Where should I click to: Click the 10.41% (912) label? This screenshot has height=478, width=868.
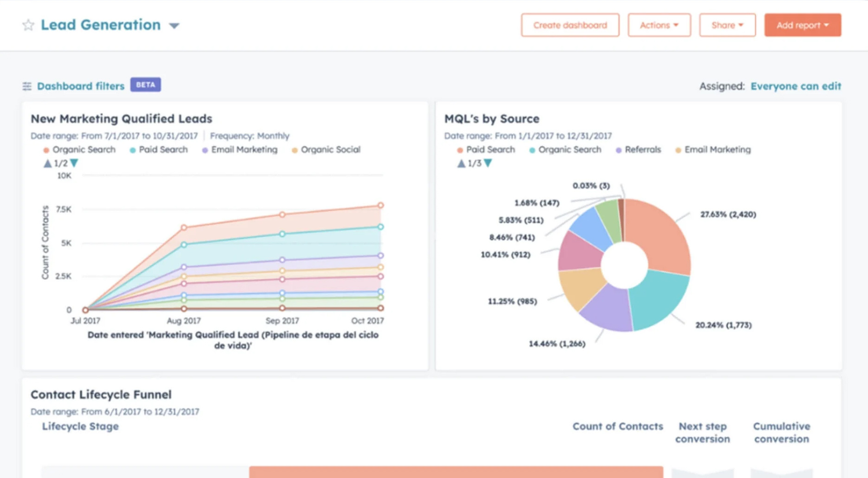point(505,255)
